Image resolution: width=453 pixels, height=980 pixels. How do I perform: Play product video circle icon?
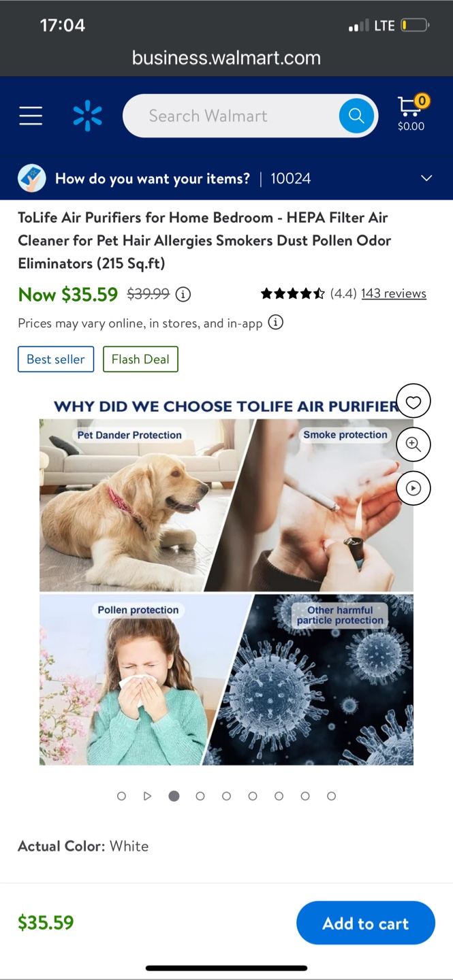413,488
